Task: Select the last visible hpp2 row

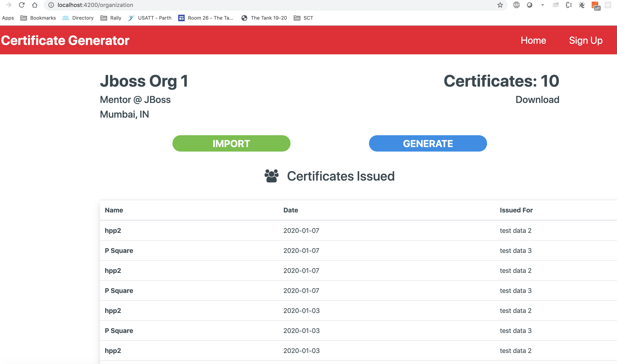Action: click(x=358, y=351)
